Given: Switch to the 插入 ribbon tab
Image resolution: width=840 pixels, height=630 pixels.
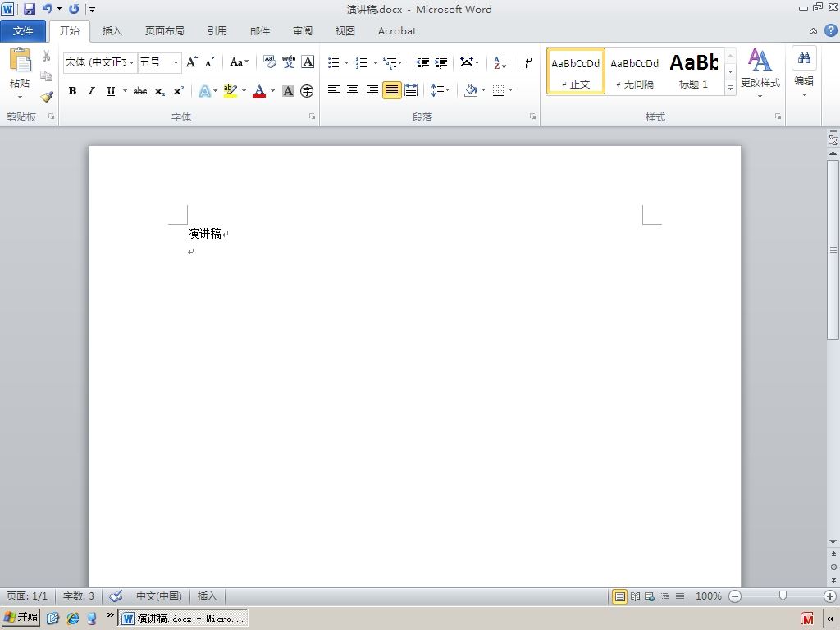Looking at the screenshot, I should pos(112,31).
